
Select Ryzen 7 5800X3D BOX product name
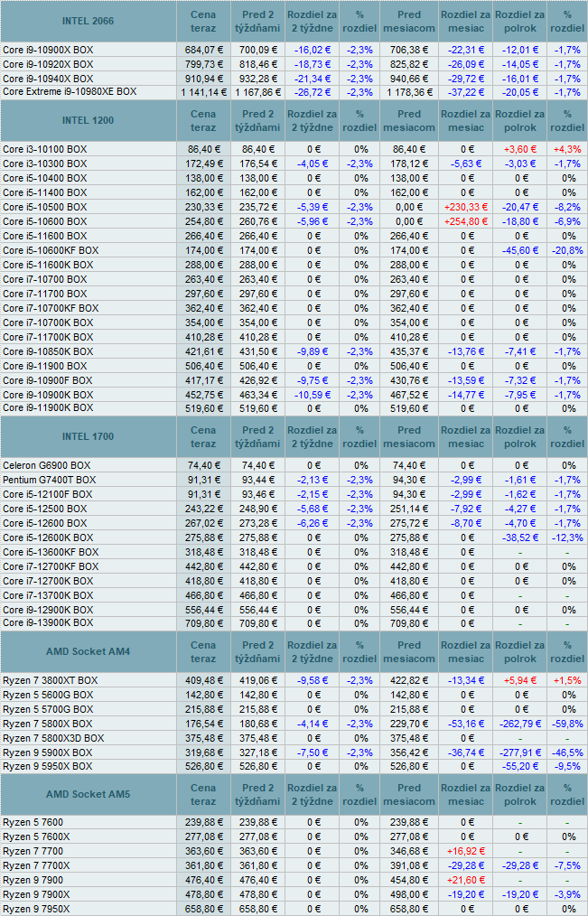point(53,738)
